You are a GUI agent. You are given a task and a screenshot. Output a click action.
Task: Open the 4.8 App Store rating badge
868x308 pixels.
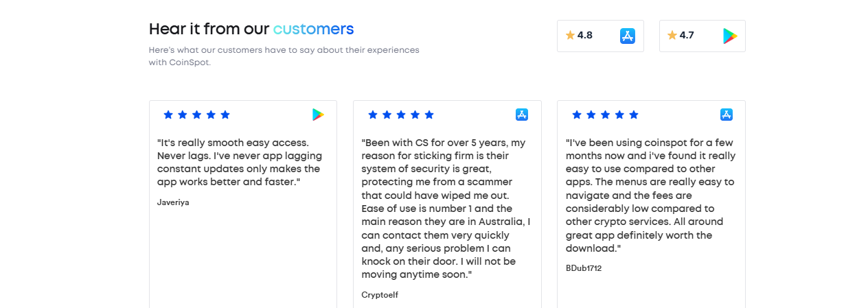click(x=600, y=36)
